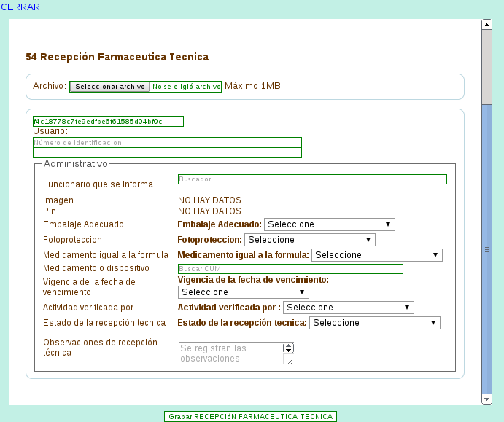Expand Estado de la recepción tecnica dropdown
Viewport: 504px width, 422px height.
point(375,323)
